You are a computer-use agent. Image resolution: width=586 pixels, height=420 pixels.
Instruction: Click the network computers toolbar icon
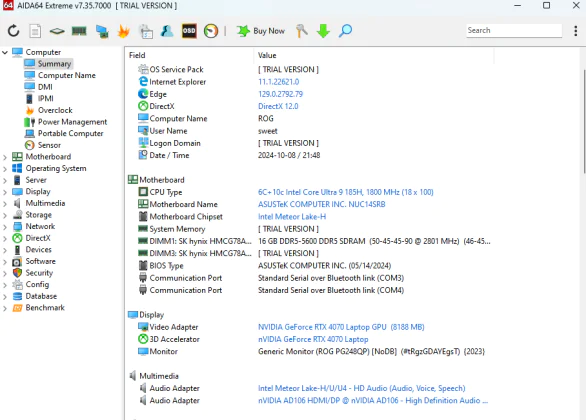click(x=102, y=31)
